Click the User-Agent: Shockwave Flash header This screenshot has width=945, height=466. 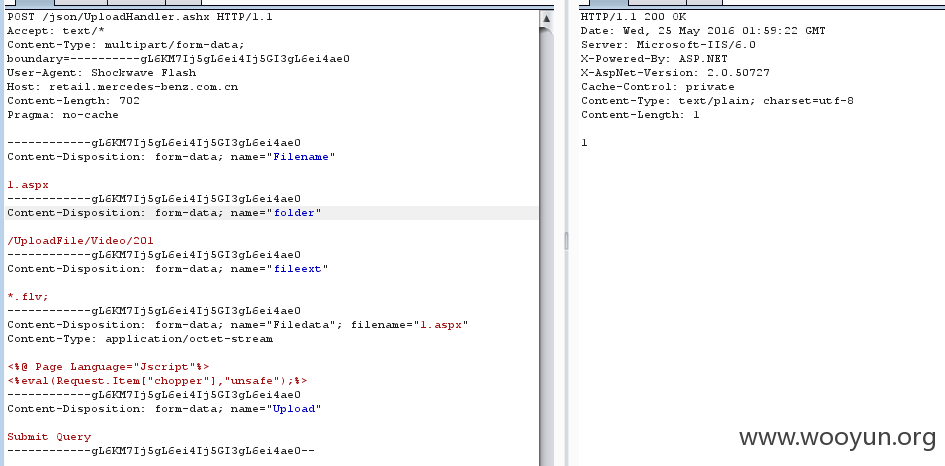(x=101, y=72)
